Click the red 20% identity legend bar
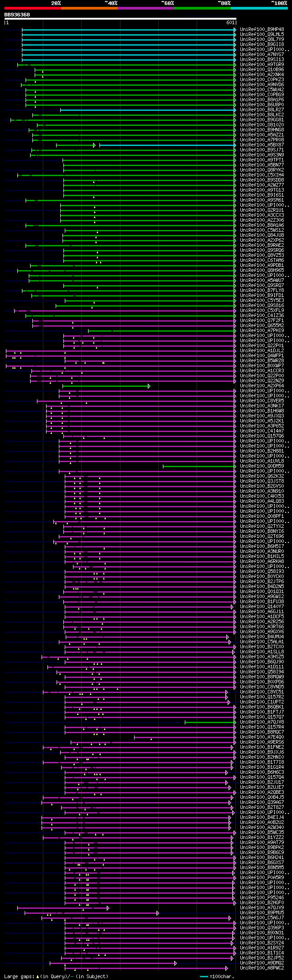 33,8
